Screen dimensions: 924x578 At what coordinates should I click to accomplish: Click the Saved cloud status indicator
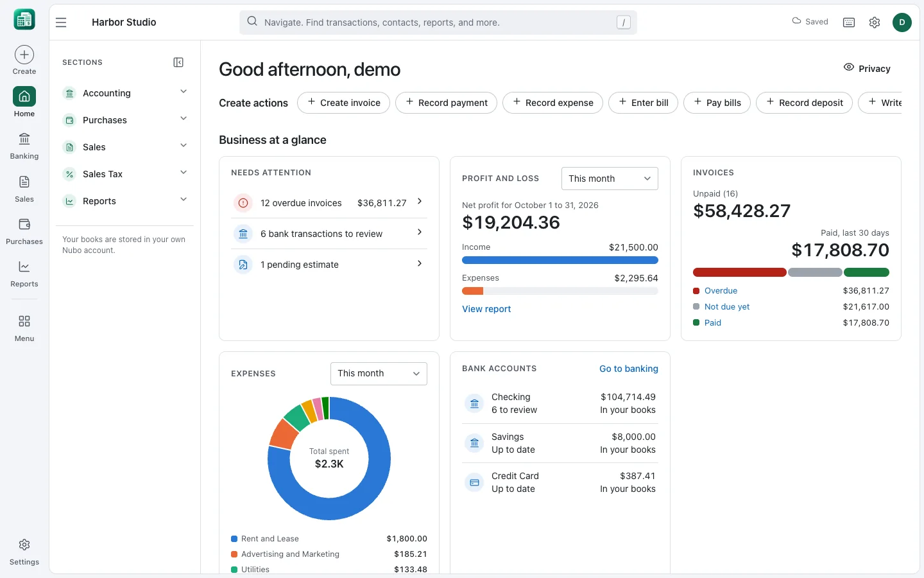[810, 21]
